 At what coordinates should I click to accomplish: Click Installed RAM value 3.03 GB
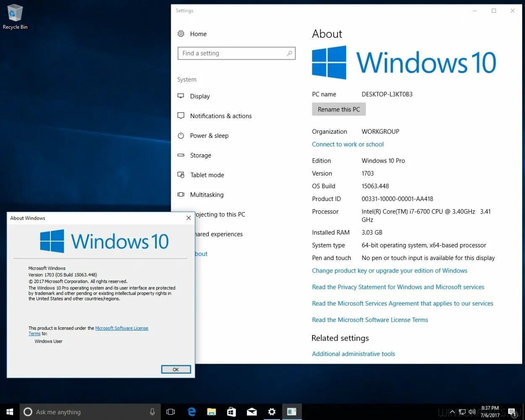(x=372, y=232)
